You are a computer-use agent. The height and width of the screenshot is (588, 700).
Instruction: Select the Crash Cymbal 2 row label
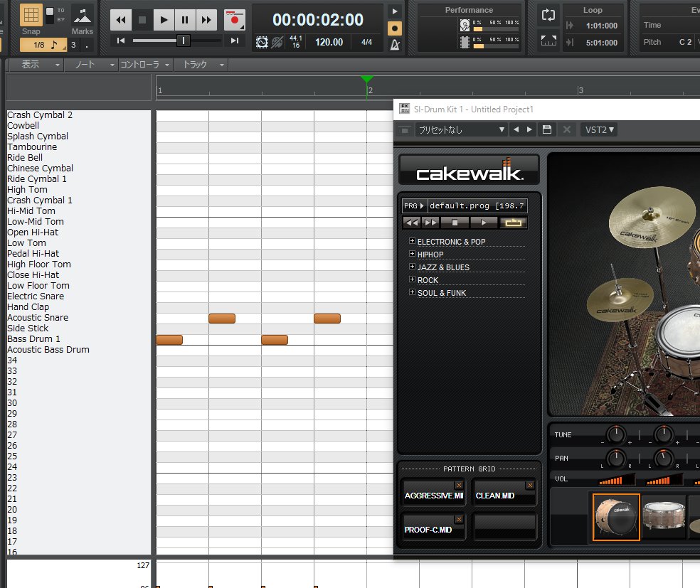(x=40, y=115)
